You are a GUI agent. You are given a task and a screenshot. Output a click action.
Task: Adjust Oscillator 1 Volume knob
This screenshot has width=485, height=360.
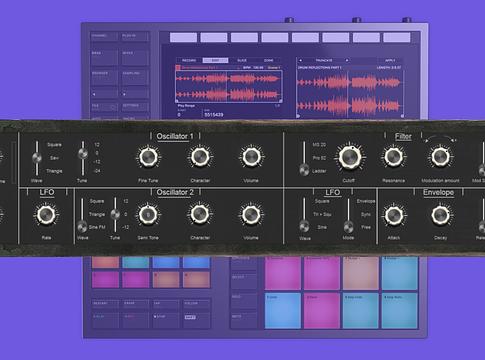click(x=252, y=156)
